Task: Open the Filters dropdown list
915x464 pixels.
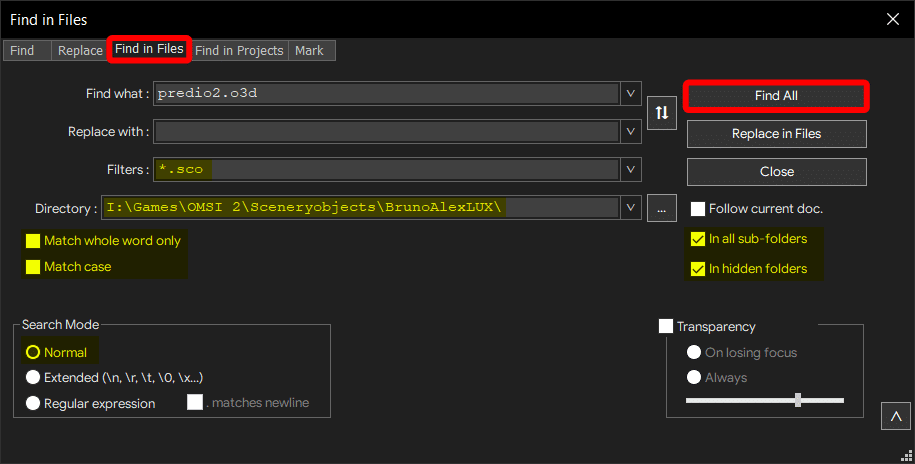Action: click(631, 169)
